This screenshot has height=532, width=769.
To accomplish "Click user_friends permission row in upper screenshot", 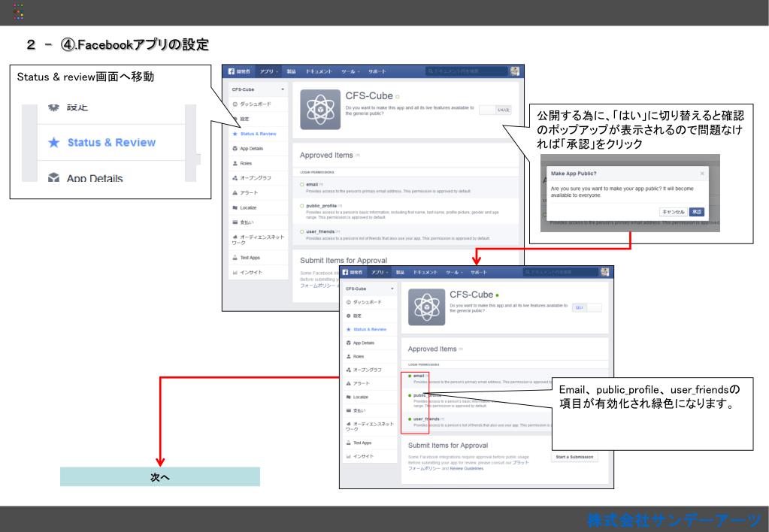I will 406,234.
